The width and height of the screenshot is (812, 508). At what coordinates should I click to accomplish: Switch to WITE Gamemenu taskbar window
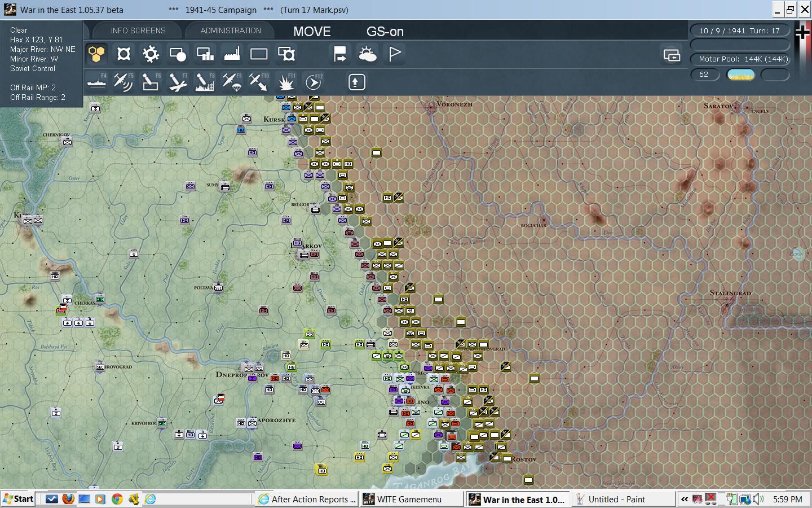tap(412, 499)
